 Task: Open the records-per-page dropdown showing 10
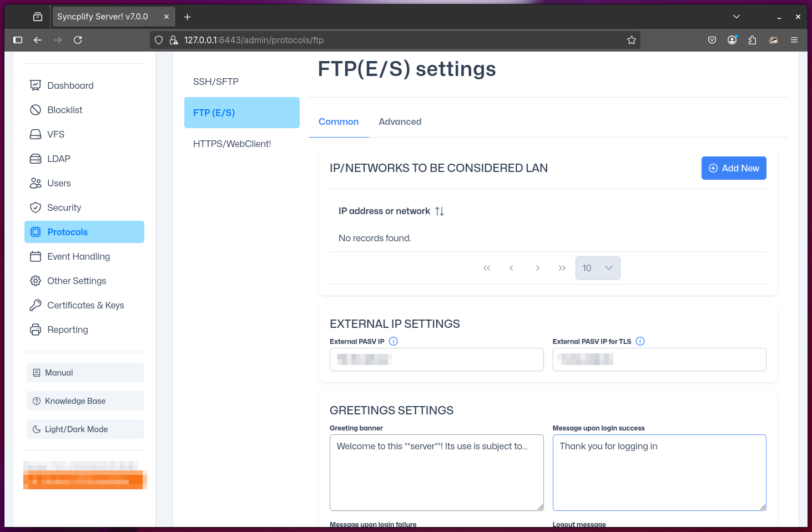click(x=598, y=268)
